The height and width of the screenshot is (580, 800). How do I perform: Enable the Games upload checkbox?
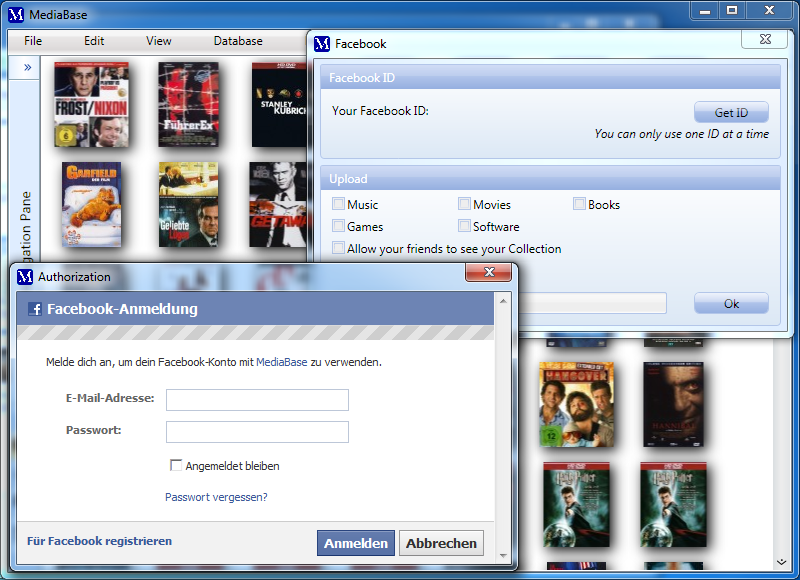(338, 226)
